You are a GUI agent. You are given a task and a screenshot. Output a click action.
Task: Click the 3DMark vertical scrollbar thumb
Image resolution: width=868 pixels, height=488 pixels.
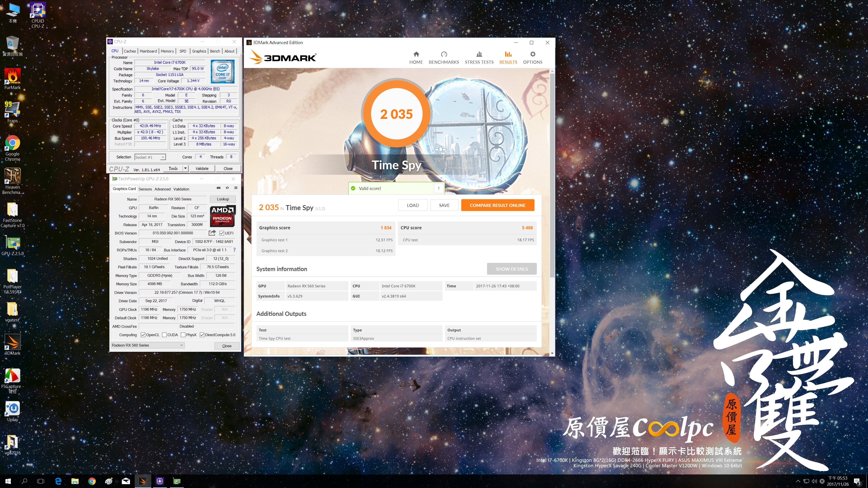click(552, 175)
